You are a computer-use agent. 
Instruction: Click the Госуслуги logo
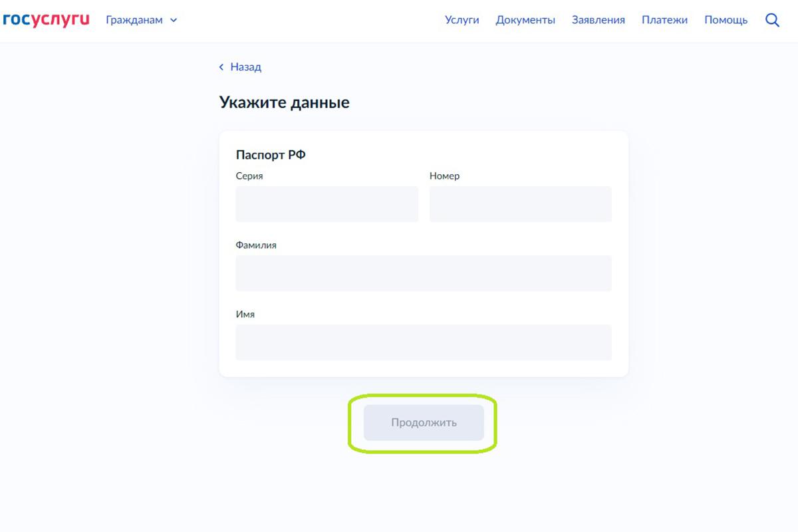[46, 20]
